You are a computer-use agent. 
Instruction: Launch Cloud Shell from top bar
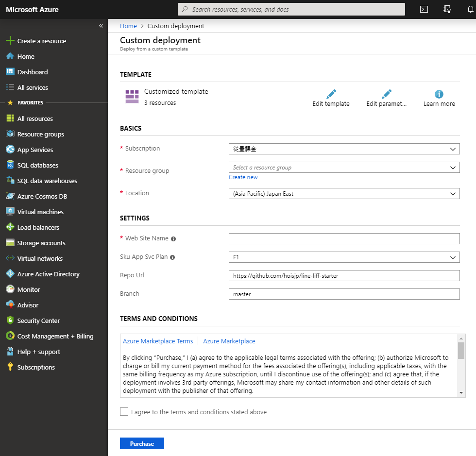pyautogui.click(x=424, y=9)
